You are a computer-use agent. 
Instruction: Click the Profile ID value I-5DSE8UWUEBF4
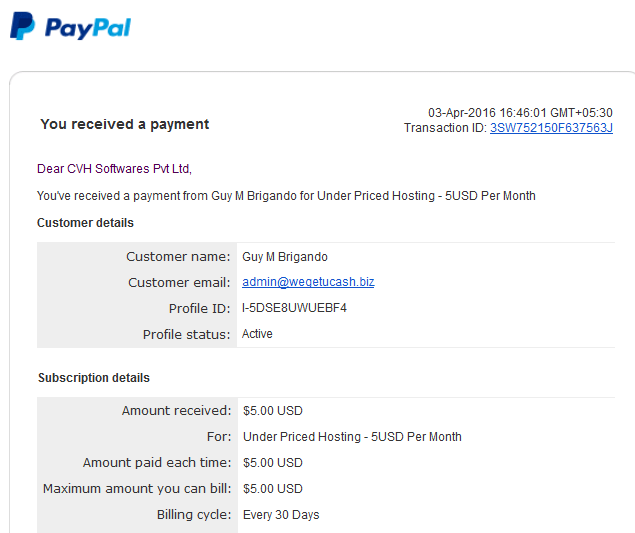(x=294, y=308)
